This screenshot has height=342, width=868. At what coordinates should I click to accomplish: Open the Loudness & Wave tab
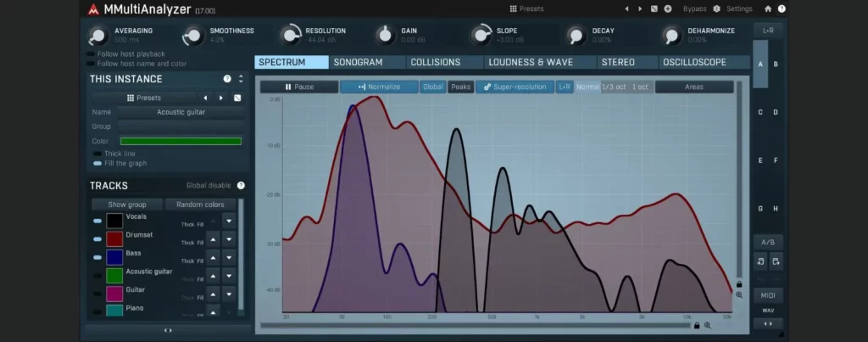pyautogui.click(x=531, y=62)
